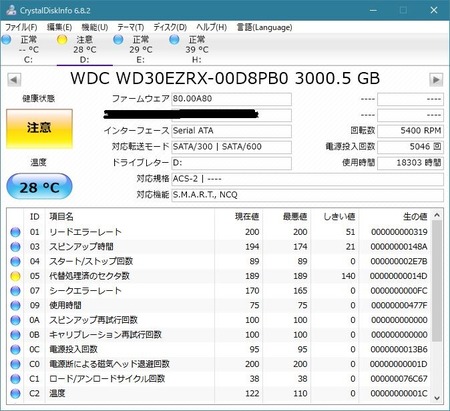Click the ID column header
450x411 pixels.
35,217
